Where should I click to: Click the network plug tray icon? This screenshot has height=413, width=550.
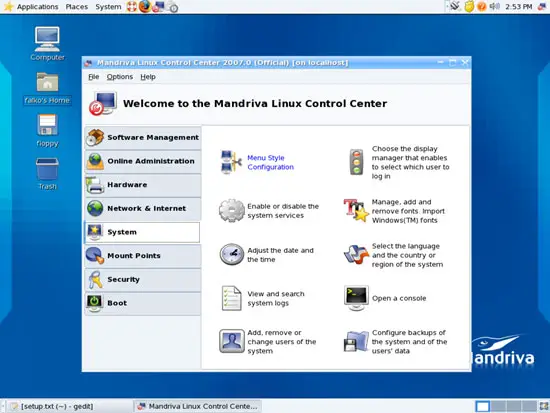pos(455,6)
